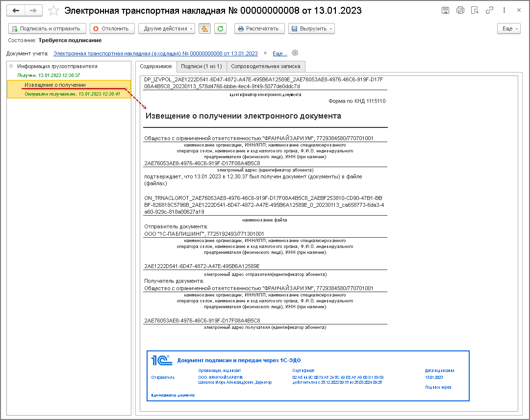This screenshot has width=530, height=420.
Task: Open the Еще menu at top right
Action: [x=509, y=29]
